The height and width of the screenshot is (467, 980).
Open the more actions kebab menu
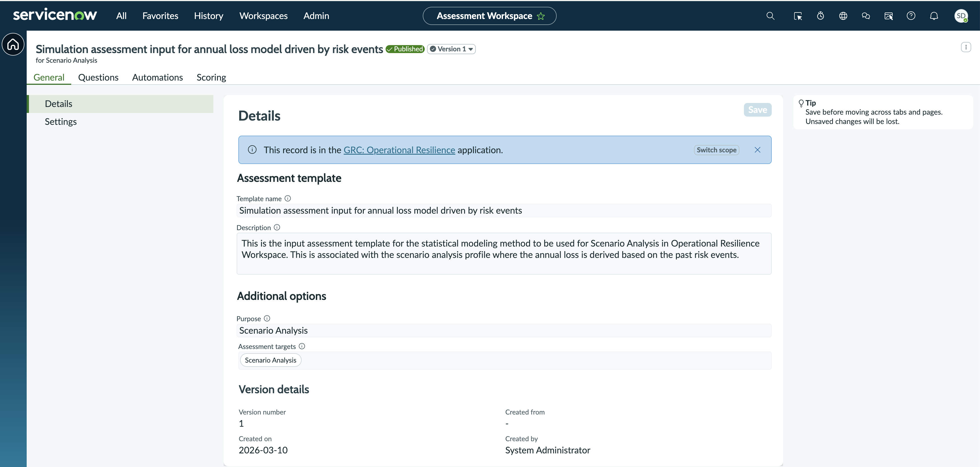[x=966, y=47]
